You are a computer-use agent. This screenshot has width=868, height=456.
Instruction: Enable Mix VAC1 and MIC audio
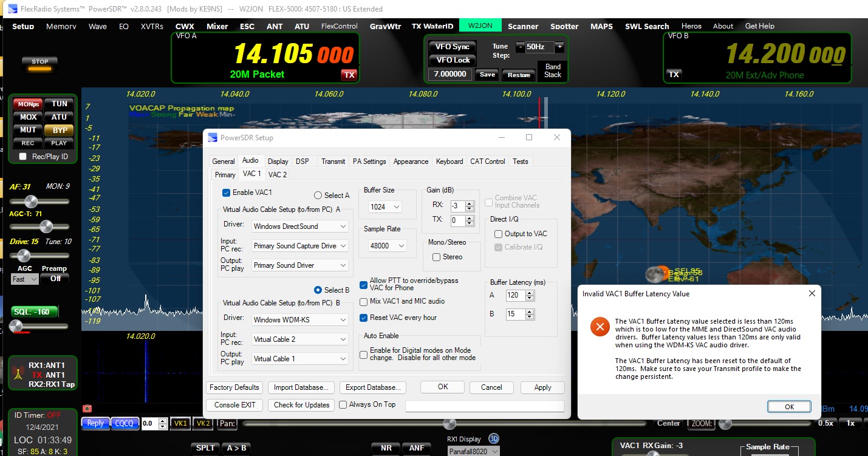363,301
